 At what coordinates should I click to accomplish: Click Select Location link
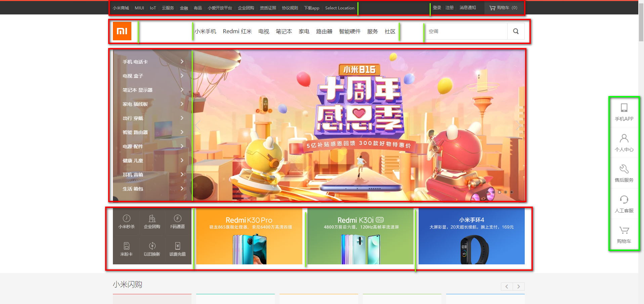[x=340, y=8]
